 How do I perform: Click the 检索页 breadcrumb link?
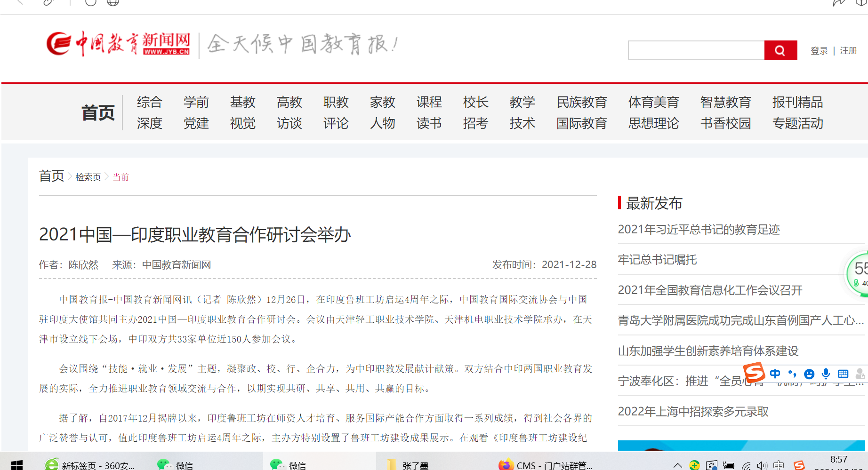tap(88, 177)
